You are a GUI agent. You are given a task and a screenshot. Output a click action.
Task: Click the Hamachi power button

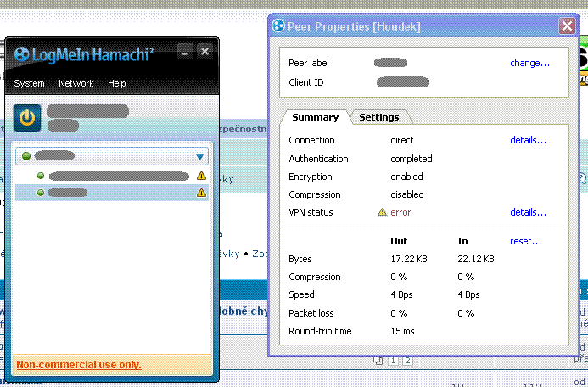pyautogui.click(x=27, y=118)
